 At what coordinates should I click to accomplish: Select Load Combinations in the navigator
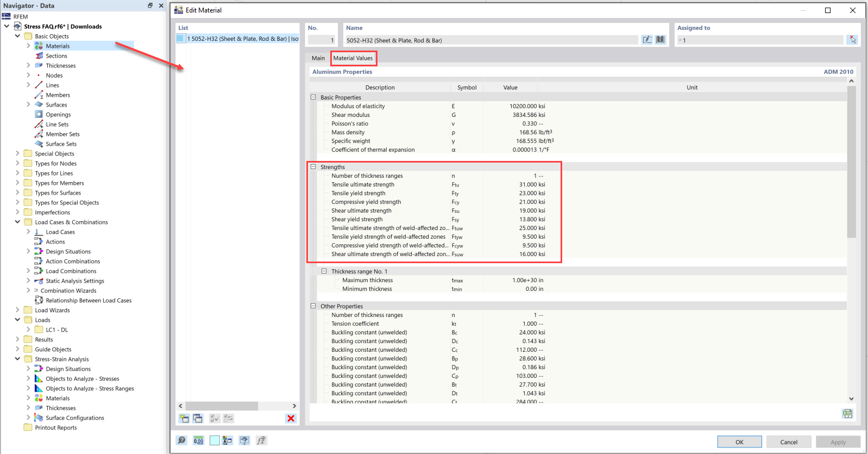pyautogui.click(x=71, y=271)
